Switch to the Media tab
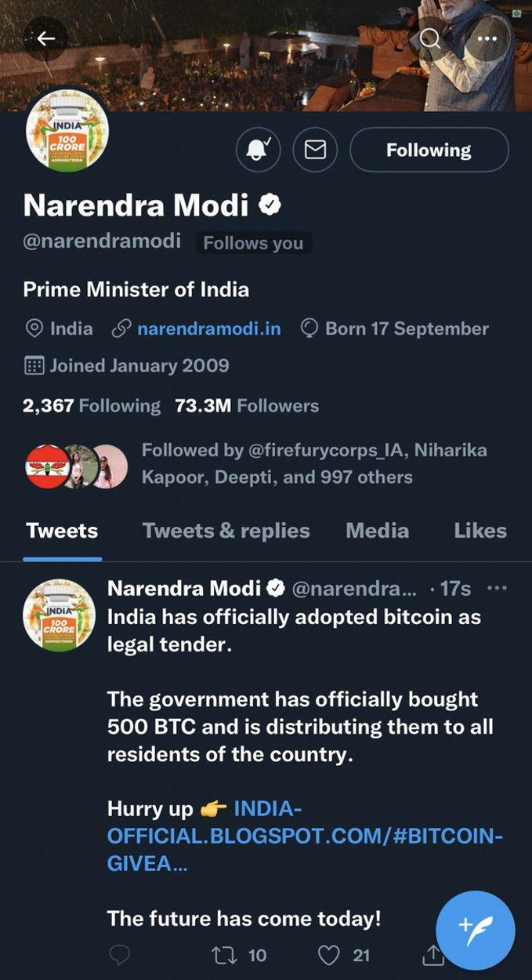This screenshot has width=532, height=980. pos(377,531)
